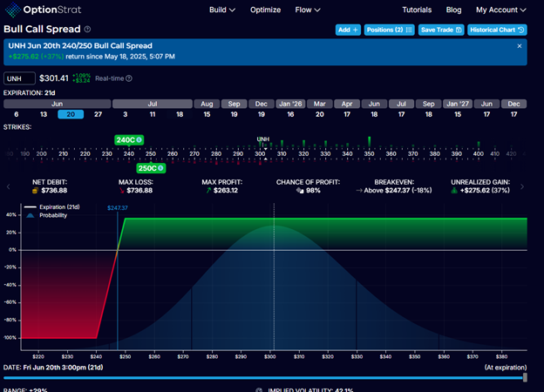The image size is (544, 392).
Task: Click the OptionStrat logo
Action: click(43, 10)
